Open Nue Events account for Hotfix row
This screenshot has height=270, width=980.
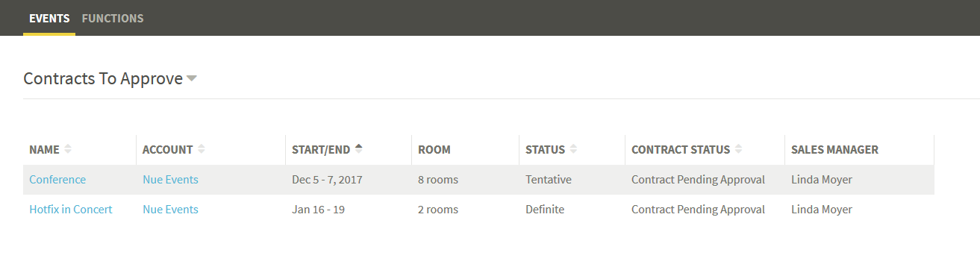(170, 210)
